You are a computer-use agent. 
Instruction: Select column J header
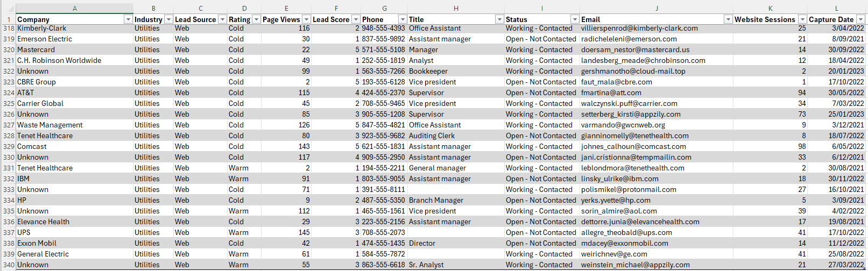[x=657, y=8]
